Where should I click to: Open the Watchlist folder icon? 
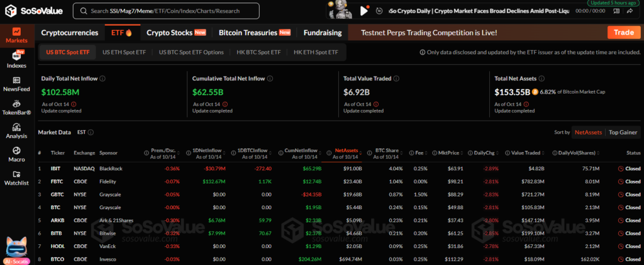16,178
